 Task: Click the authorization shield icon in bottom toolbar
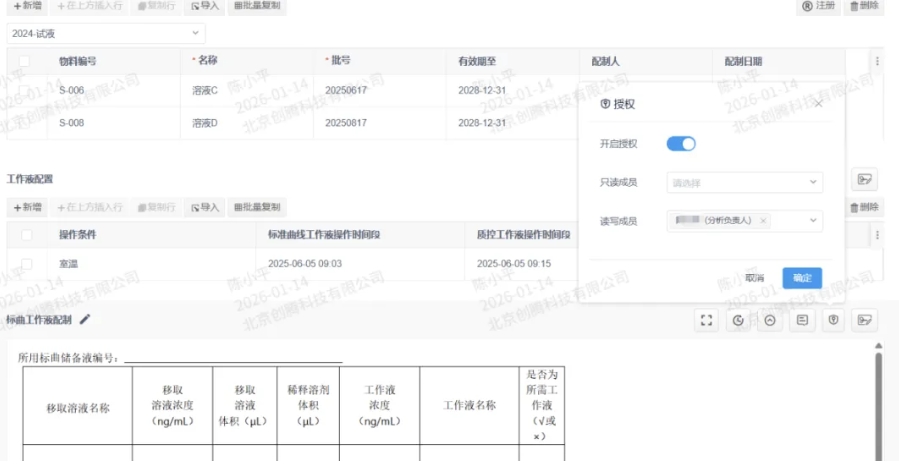tap(832, 320)
